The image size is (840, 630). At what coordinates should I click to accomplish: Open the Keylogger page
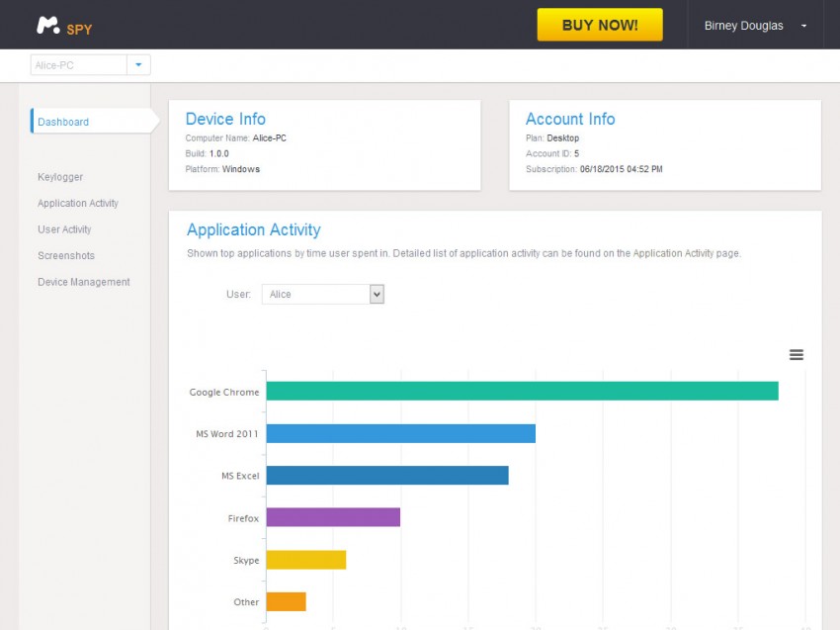pyautogui.click(x=60, y=177)
